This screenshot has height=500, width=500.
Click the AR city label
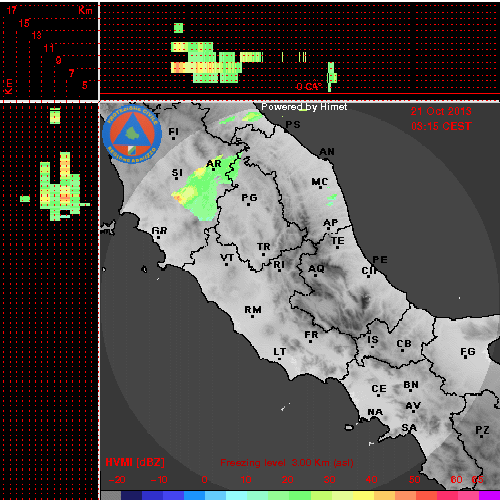click(x=214, y=164)
